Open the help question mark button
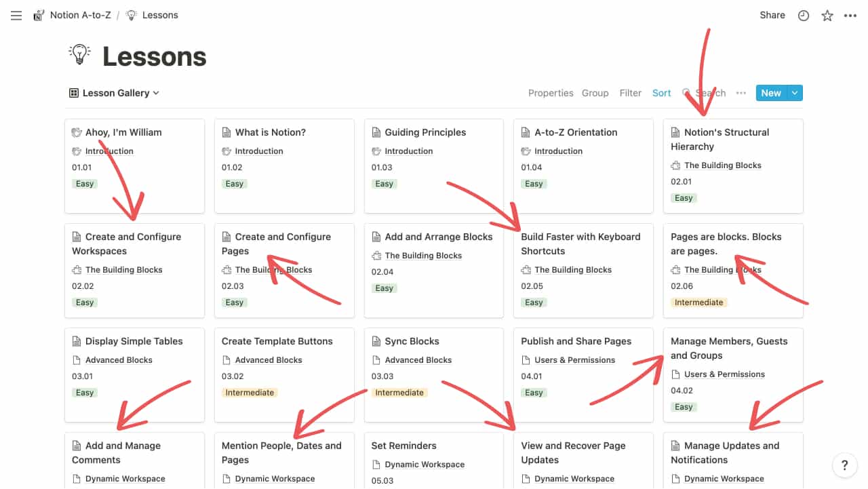 (844, 465)
